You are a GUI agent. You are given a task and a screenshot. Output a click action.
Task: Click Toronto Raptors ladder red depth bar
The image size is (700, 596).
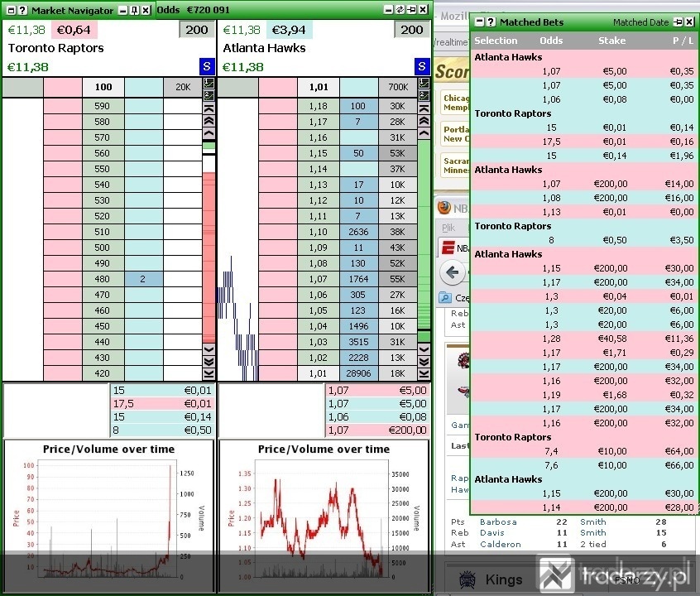(209, 257)
